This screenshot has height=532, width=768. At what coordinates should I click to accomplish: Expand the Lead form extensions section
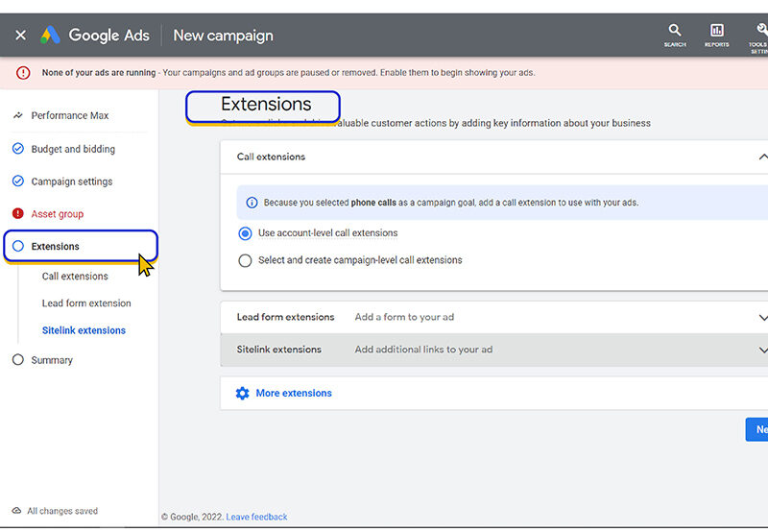[x=762, y=318]
